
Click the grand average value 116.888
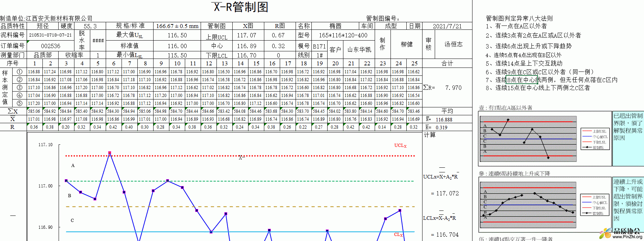point(444,120)
